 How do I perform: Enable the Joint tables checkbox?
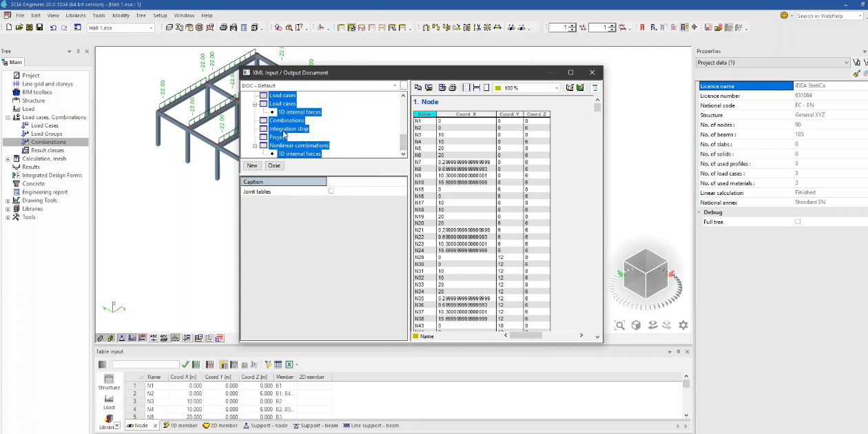[331, 192]
